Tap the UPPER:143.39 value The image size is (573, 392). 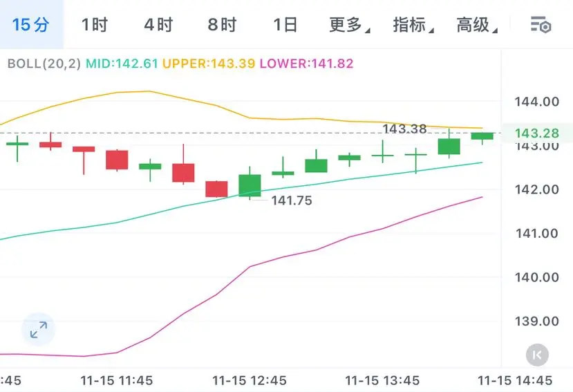[x=209, y=64]
